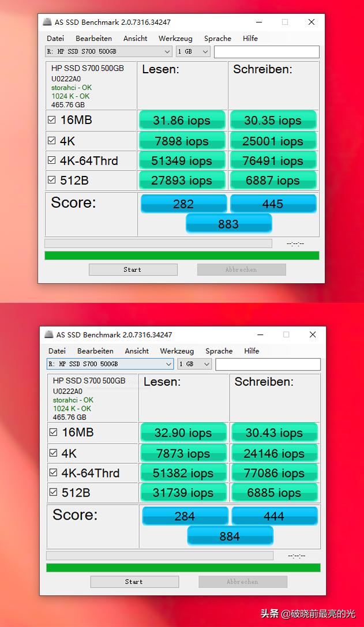Click 30.35 iops write result
Image resolution: width=364 pixels, height=627 pixels.
coord(273,121)
